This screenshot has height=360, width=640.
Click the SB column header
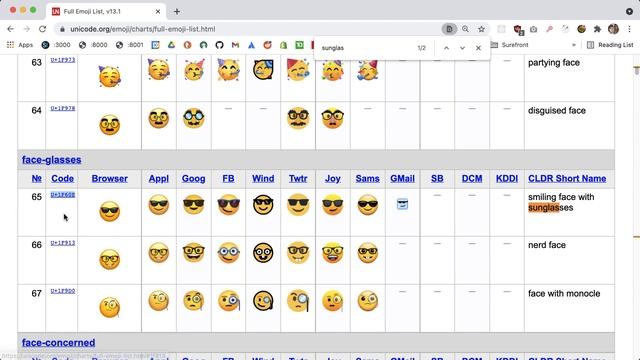[437, 178]
